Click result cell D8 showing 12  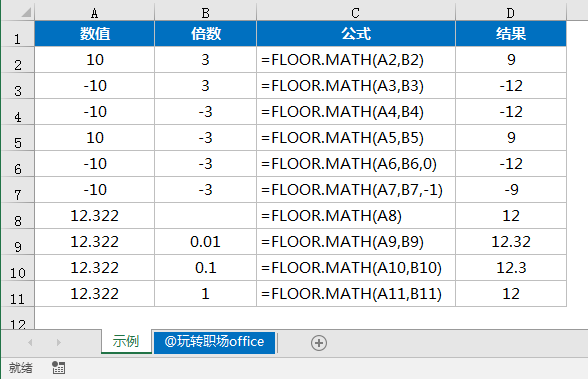pyautogui.click(x=511, y=216)
